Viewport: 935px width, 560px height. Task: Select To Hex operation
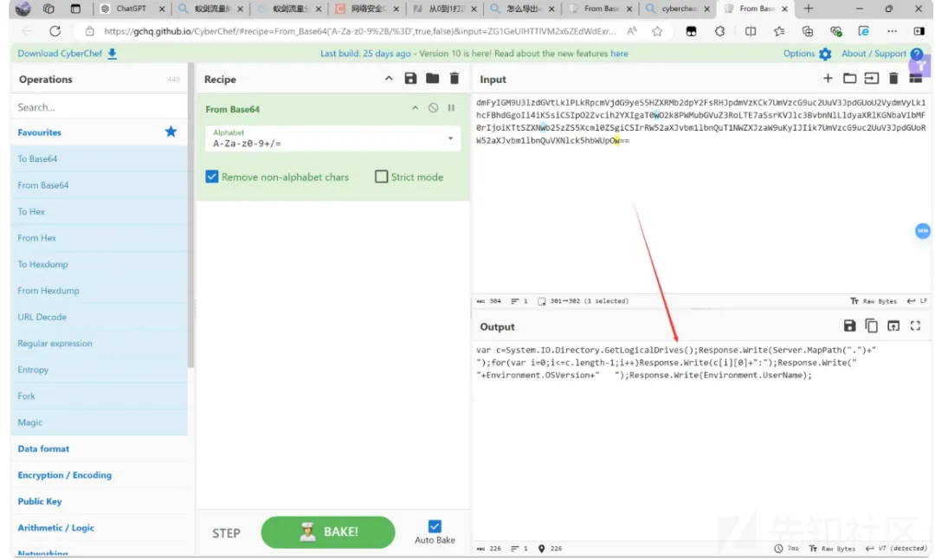(x=99, y=211)
